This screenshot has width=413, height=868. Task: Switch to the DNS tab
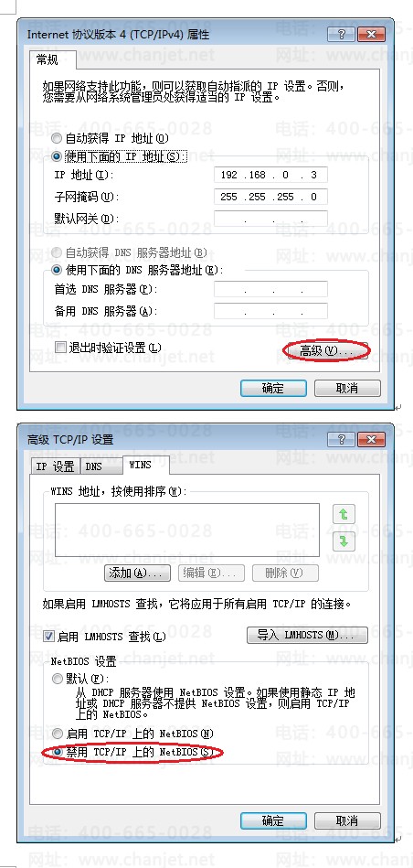(93, 466)
